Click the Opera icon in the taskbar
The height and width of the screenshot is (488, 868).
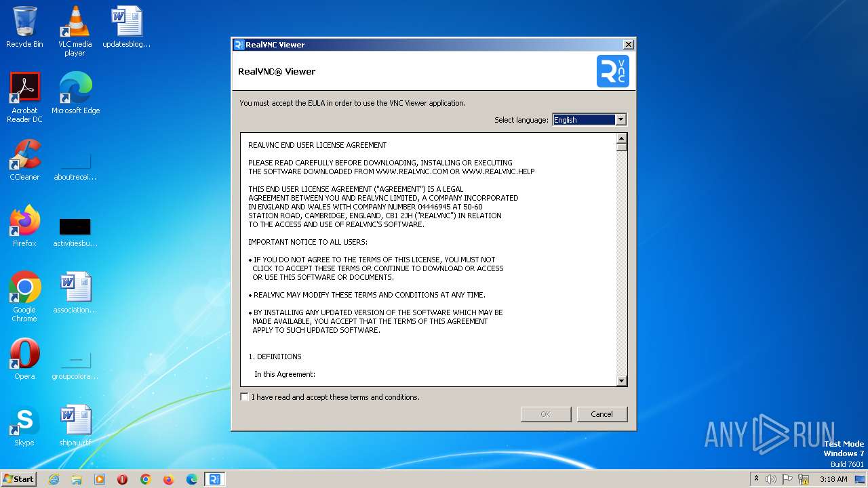click(123, 479)
